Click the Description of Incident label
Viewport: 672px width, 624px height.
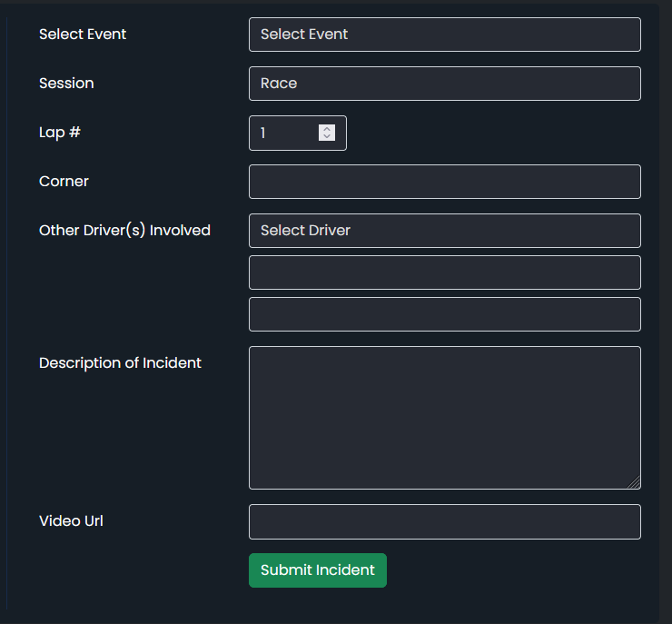[120, 363]
